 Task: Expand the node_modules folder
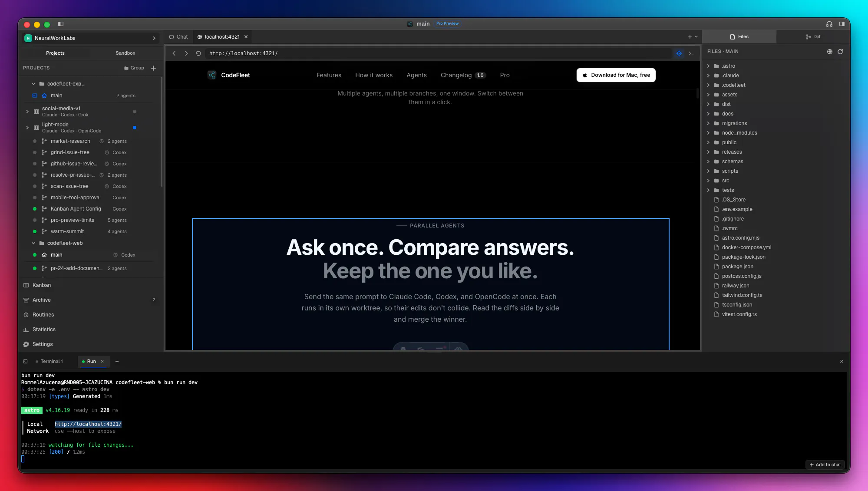click(708, 133)
